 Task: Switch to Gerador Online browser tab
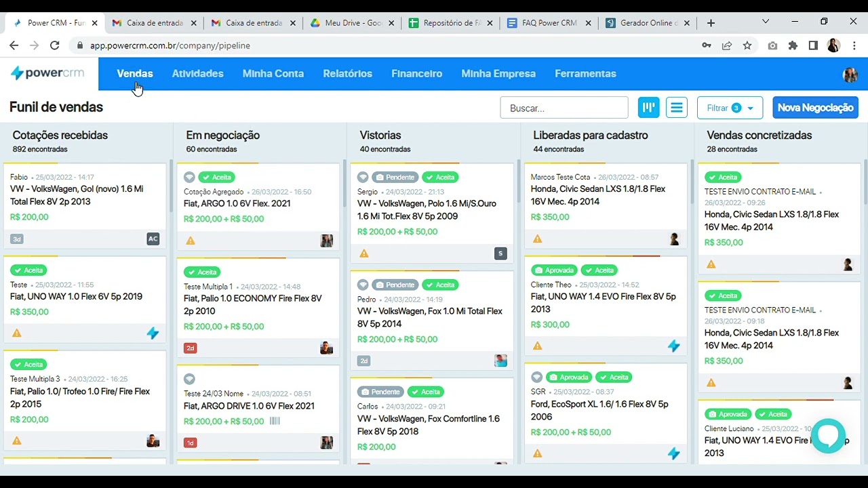point(648,22)
